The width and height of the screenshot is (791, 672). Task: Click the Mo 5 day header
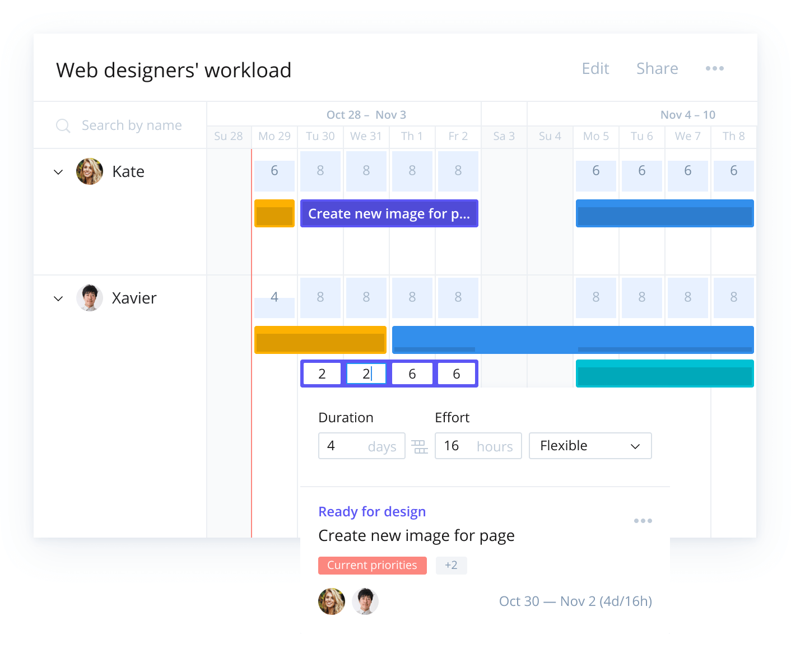click(x=596, y=136)
